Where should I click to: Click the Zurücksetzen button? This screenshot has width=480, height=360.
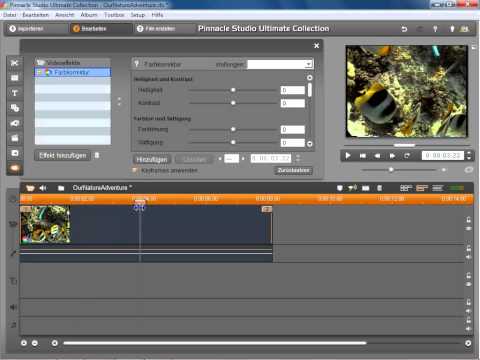click(x=293, y=170)
